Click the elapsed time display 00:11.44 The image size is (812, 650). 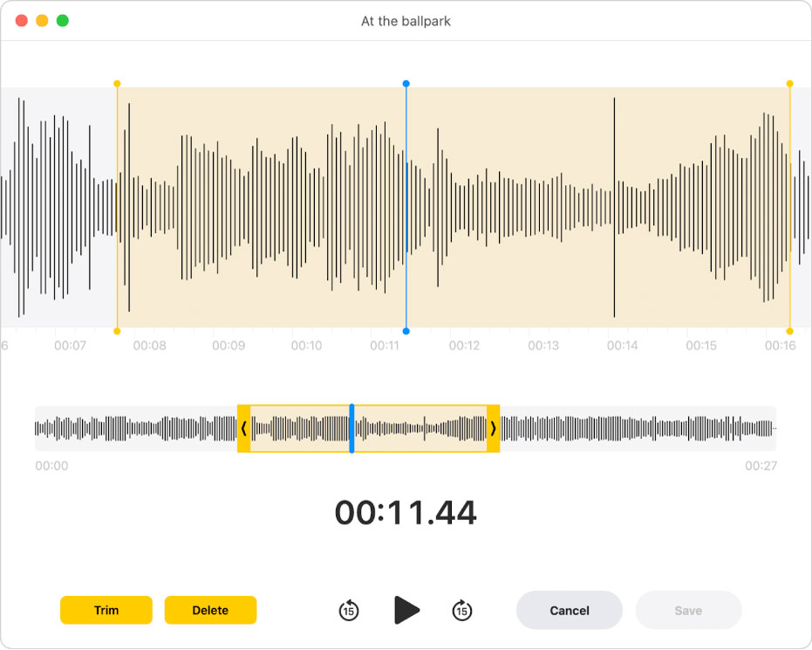tap(406, 513)
